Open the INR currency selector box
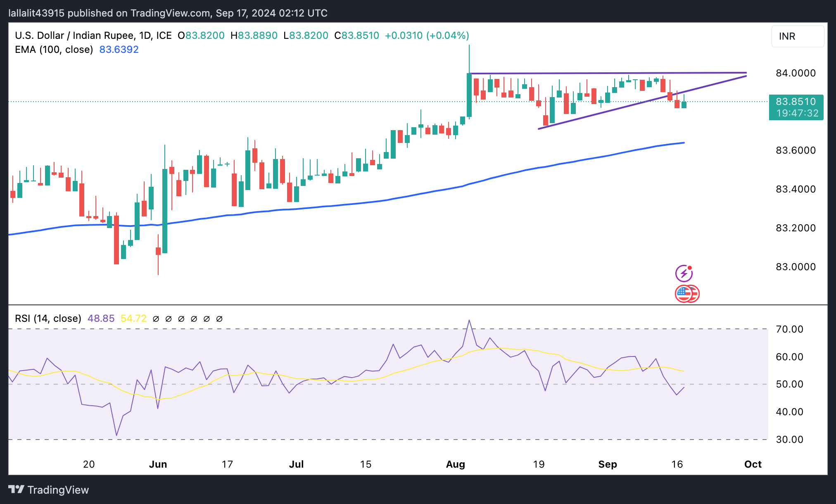Viewport: 836px width, 504px height. click(x=797, y=36)
